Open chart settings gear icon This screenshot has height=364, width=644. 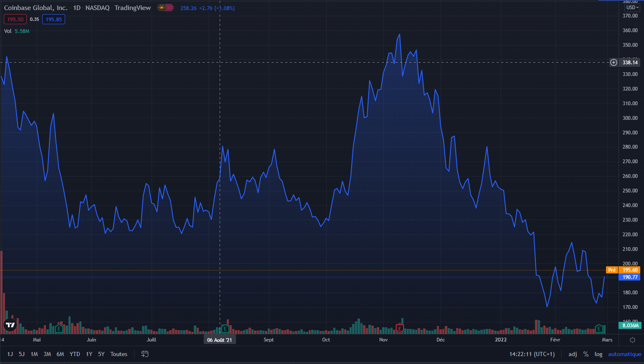pyautogui.click(x=632, y=340)
